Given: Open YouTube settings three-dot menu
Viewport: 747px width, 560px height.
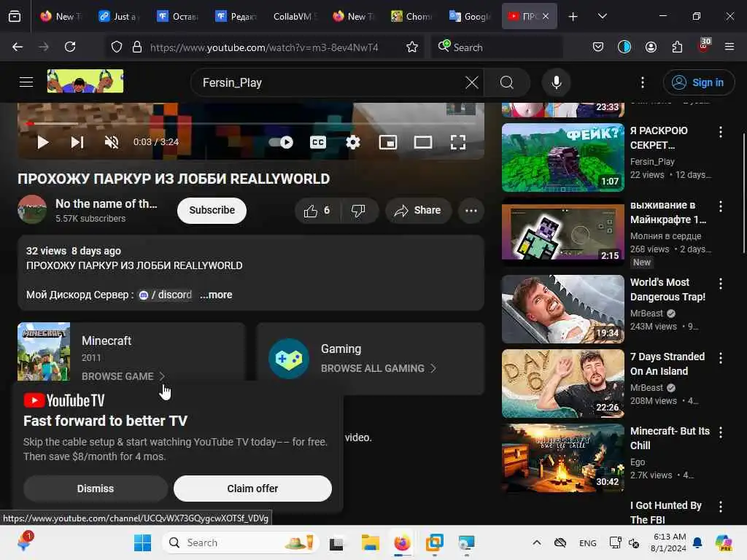Looking at the screenshot, I should 643,82.
